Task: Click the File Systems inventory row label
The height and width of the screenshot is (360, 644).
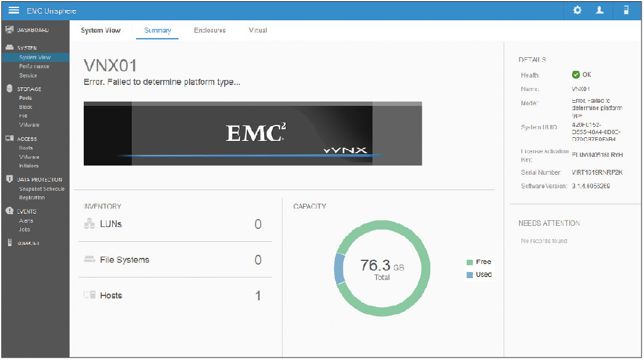Action: (x=124, y=260)
